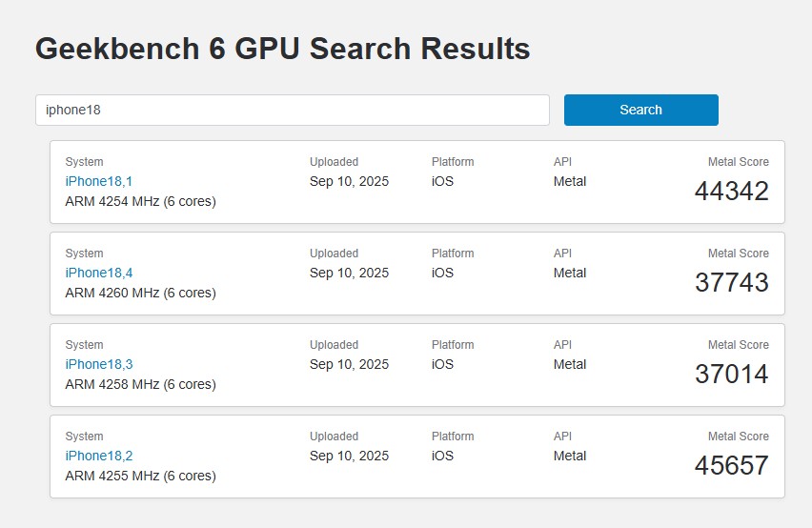Click the upload date in the iPhone18,2 row
Viewport: 812px width, 528px height.
(x=349, y=456)
